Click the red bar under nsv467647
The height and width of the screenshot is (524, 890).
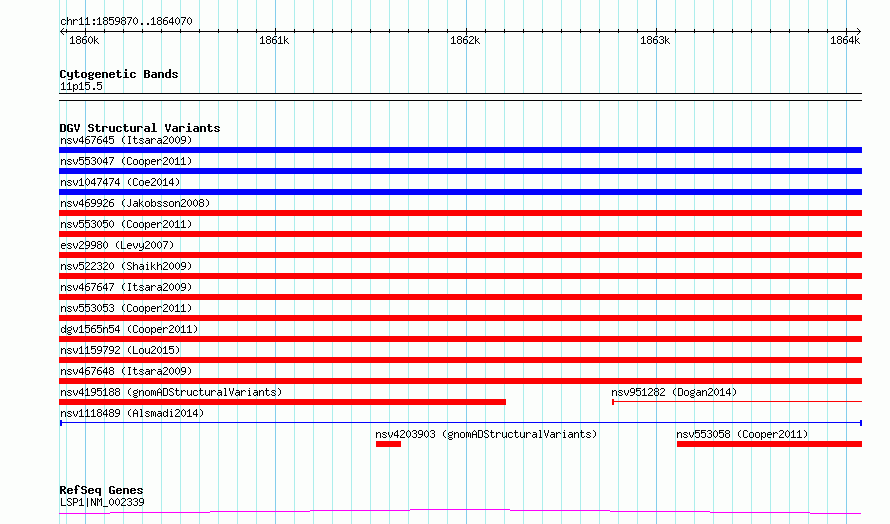pos(460,297)
